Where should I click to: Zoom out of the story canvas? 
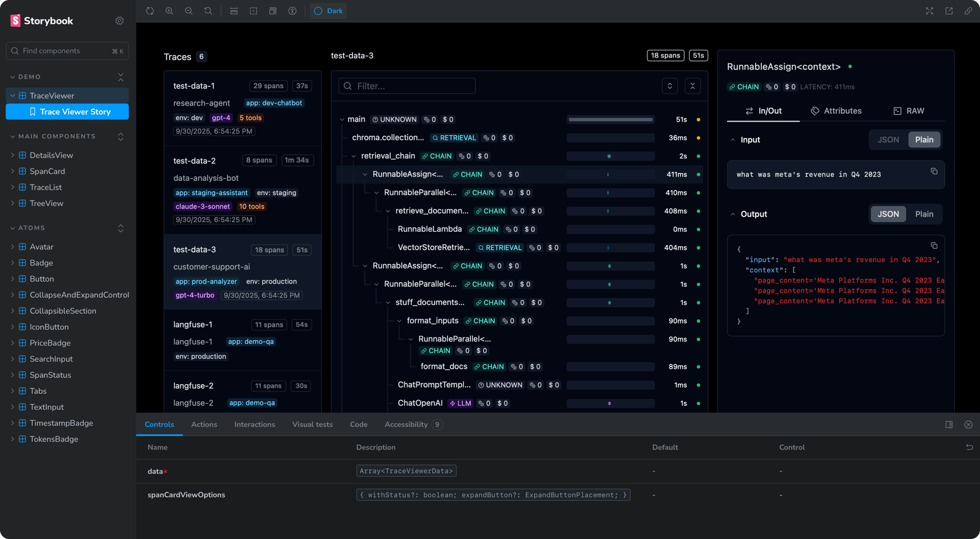click(188, 10)
